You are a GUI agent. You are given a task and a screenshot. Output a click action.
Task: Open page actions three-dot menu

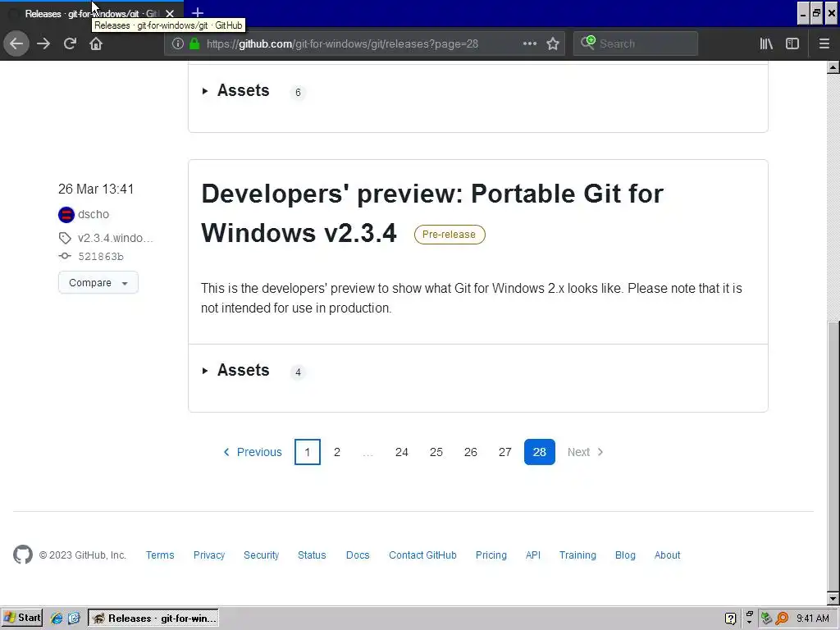[529, 43]
